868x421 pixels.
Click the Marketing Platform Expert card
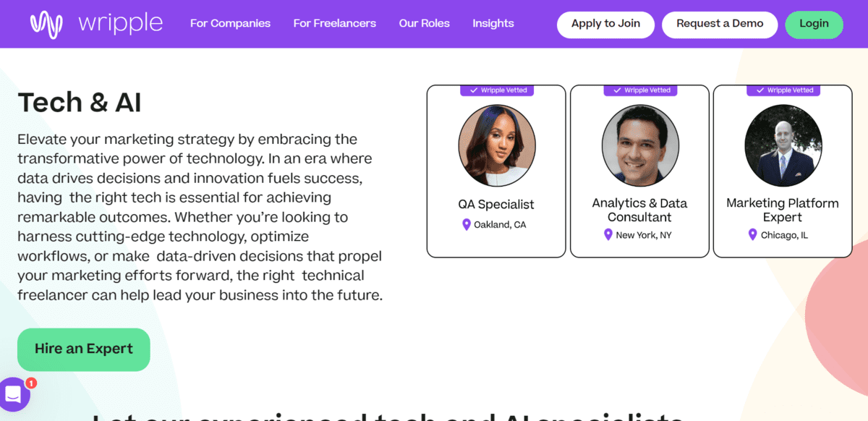tap(783, 171)
